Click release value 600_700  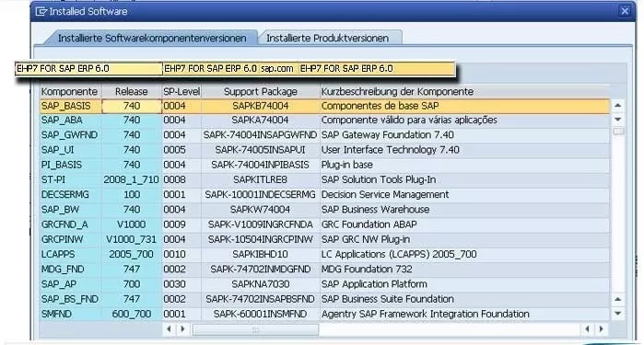pyautogui.click(x=131, y=314)
